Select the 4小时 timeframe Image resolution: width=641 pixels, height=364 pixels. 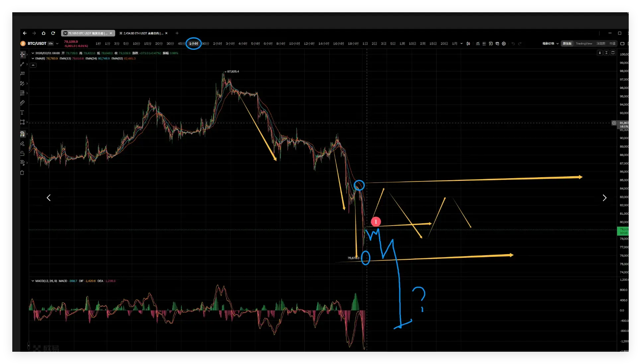[243, 43]
